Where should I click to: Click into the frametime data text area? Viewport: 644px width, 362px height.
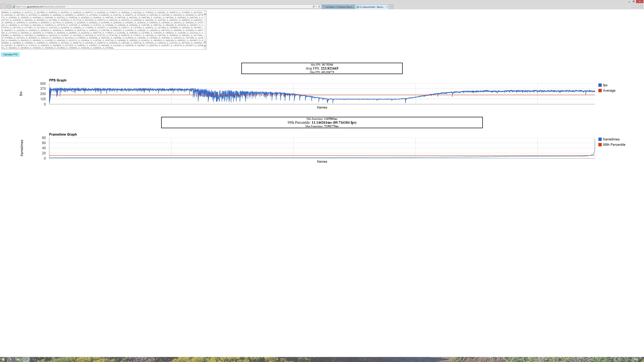(102, 30)
